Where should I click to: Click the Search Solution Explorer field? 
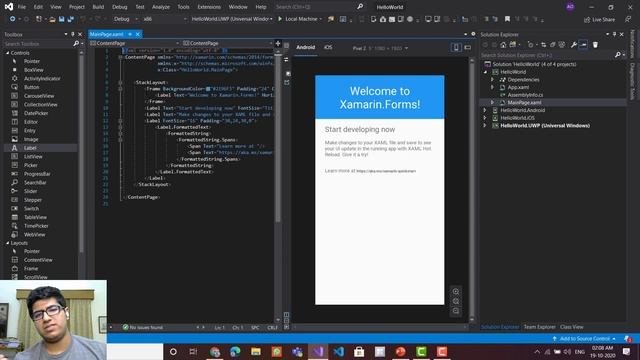point(547,55)
